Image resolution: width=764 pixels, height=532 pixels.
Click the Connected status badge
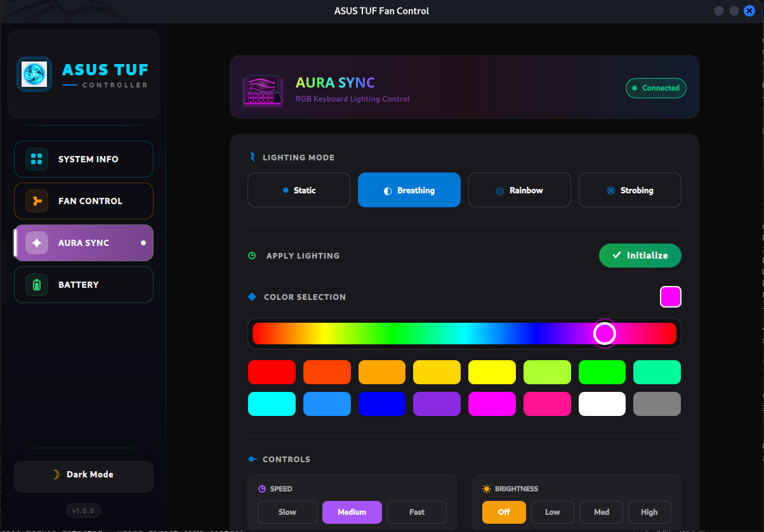click(x=656, y=88)
